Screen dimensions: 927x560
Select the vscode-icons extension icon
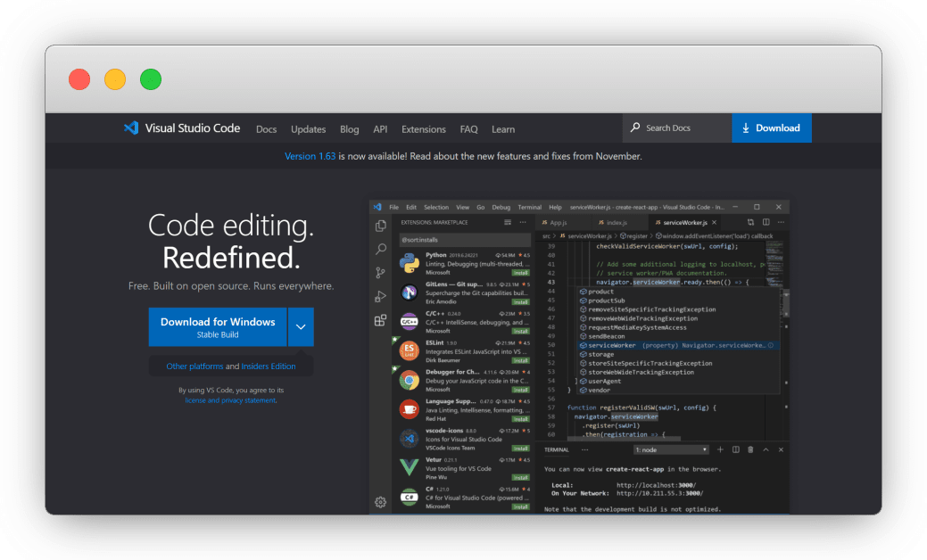(410, 439)
